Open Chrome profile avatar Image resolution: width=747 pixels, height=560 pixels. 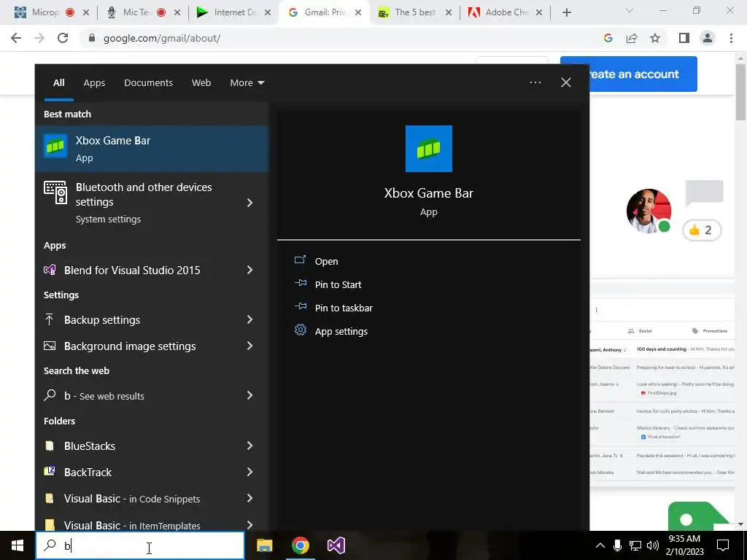pyautogui.click(x=708, y=38)
